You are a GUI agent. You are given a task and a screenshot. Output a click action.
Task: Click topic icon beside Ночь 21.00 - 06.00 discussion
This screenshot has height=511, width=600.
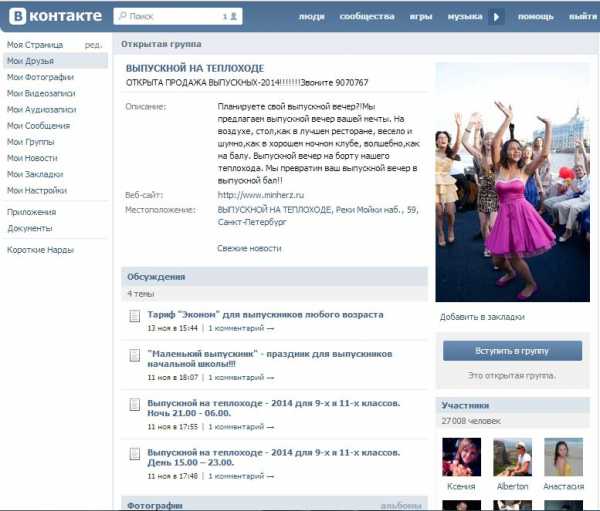tap(134, 405)
